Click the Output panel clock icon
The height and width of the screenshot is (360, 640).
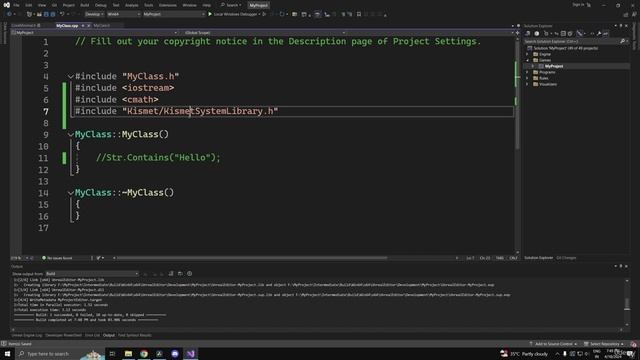point(189,273)
